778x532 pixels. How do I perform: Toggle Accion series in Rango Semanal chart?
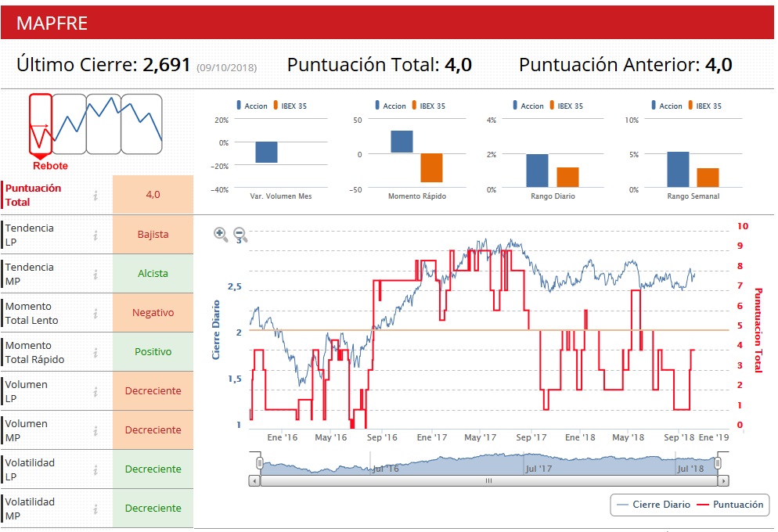pos(667,106)
